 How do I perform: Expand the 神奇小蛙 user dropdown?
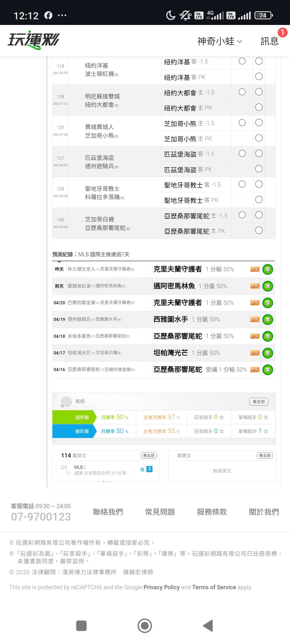220,41
